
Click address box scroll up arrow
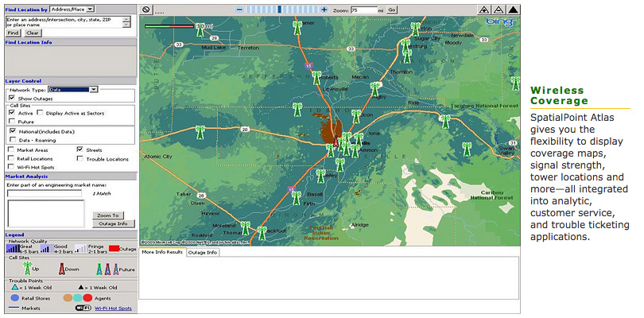[127, 18]
